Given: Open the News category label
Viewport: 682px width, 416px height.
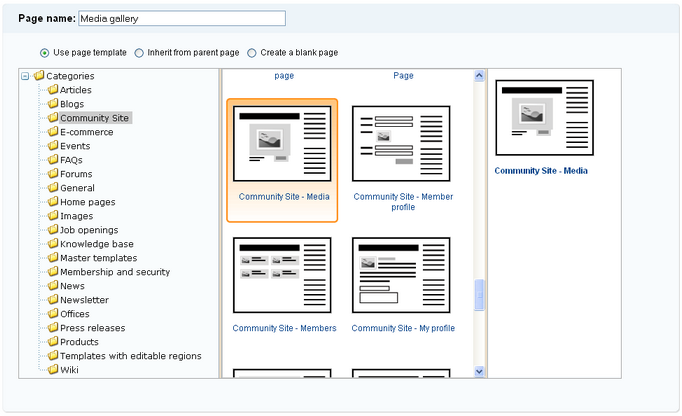Looking at the screenshot, I should pyautogui.click(x=72, y=286).
